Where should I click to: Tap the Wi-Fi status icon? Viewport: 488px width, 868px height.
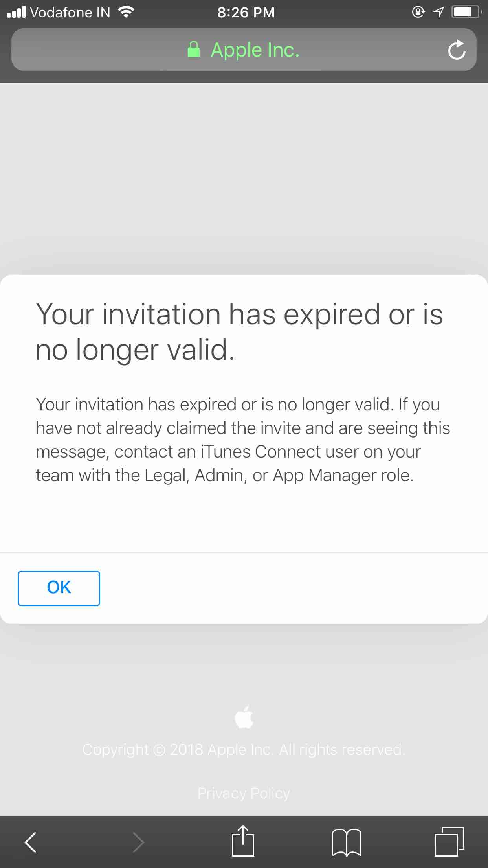click(x=126, y=13)
